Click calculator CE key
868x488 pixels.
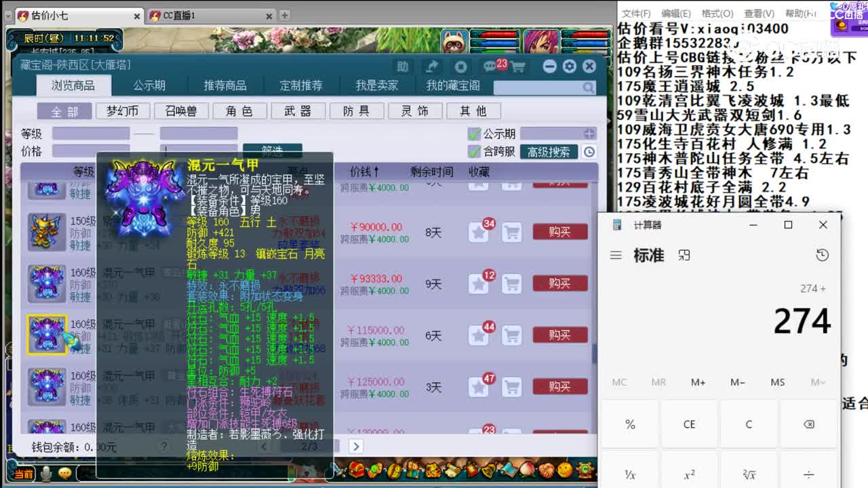[689, 424]
